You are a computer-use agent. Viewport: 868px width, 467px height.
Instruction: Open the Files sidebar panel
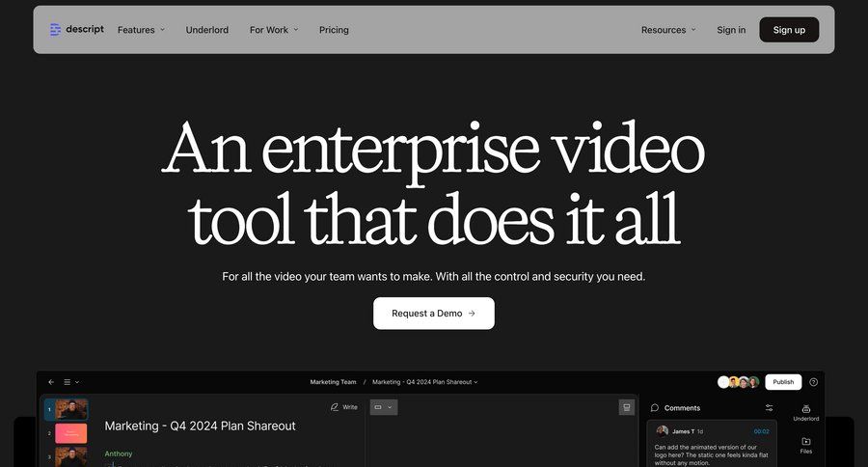coord(806,446)
